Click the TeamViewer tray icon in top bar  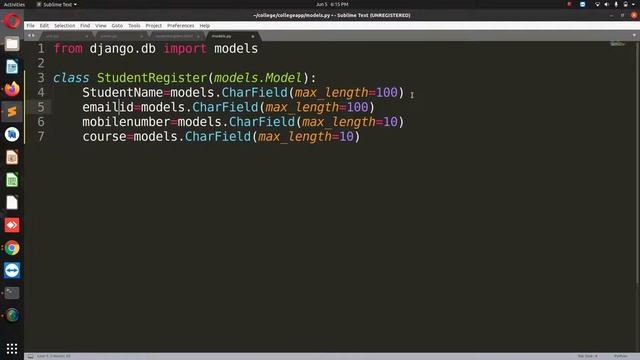click(x=582, y=4)
